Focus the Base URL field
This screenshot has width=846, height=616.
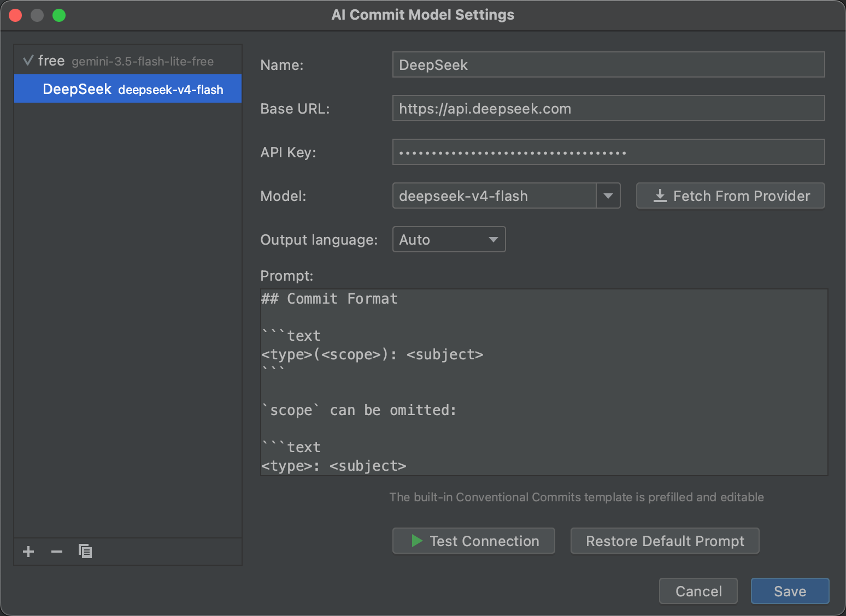[x=609, y=108]
